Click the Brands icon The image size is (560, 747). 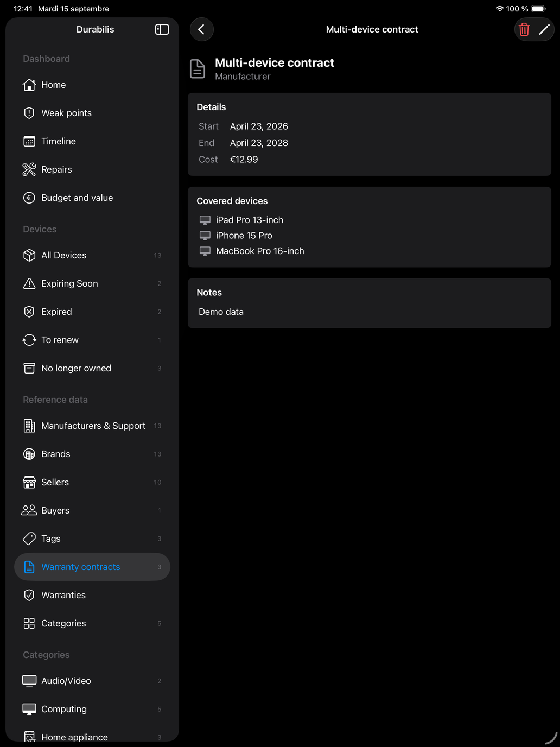click(x=29, y=454)
